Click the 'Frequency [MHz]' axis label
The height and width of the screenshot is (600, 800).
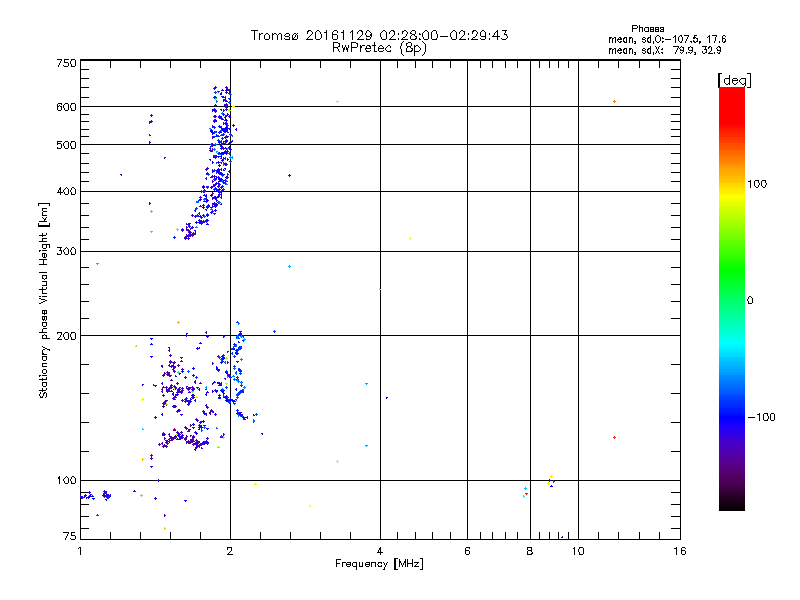[379, 564]
